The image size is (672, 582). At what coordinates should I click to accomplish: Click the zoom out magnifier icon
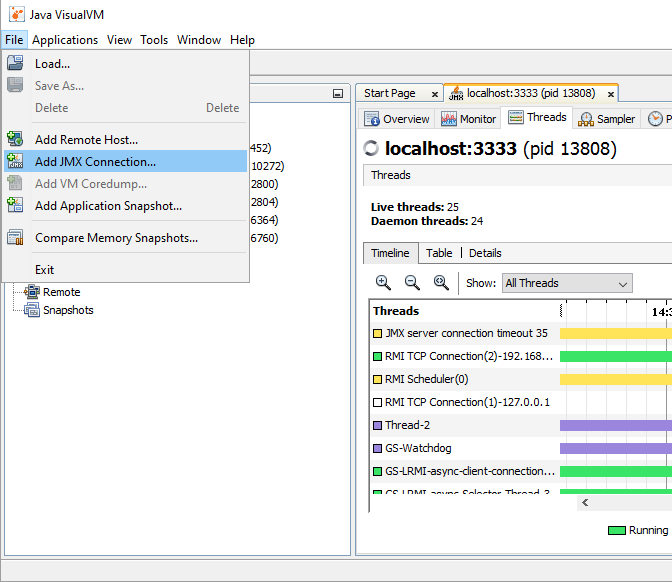(x=412, y=283)
